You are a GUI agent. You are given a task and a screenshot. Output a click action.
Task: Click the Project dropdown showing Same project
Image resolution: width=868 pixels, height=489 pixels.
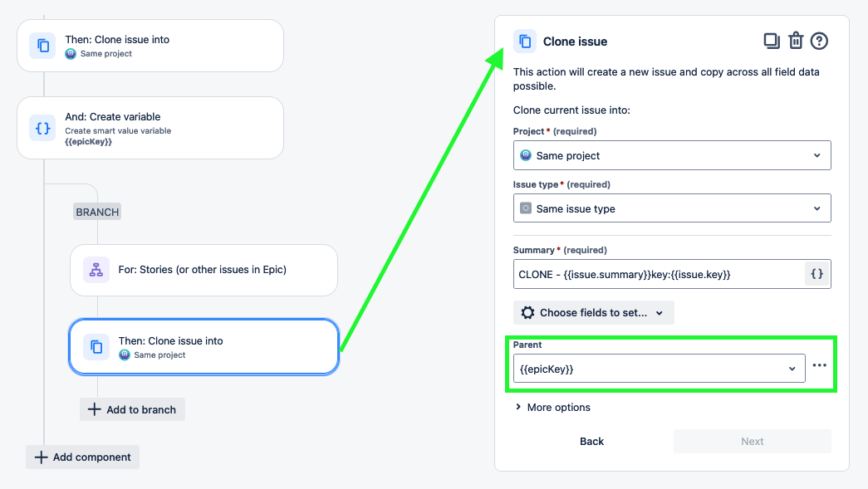point(671,154)
